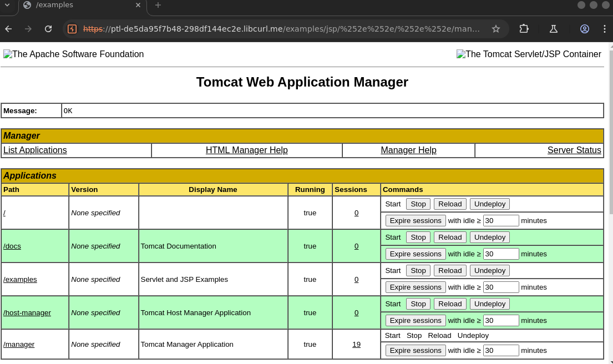This screenshot has width=613, height=364.
Task: Stop the /host-manager application
Action: (x=418, y=304)
